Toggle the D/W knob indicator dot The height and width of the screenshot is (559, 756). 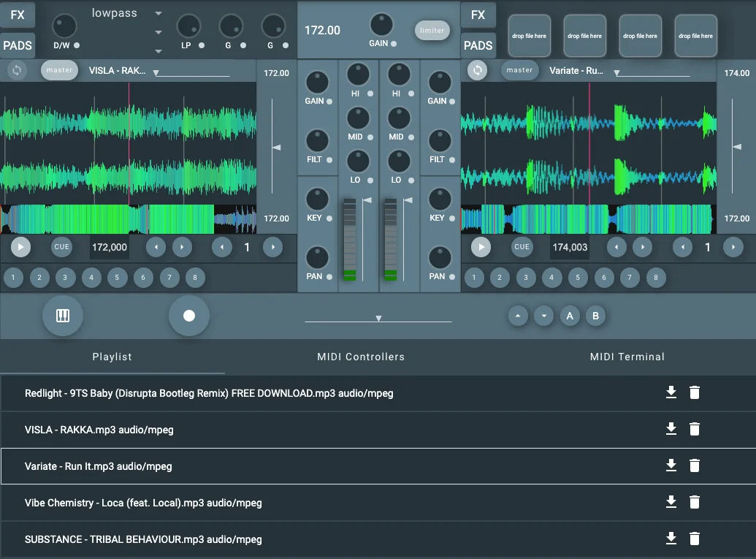point(77,45)
